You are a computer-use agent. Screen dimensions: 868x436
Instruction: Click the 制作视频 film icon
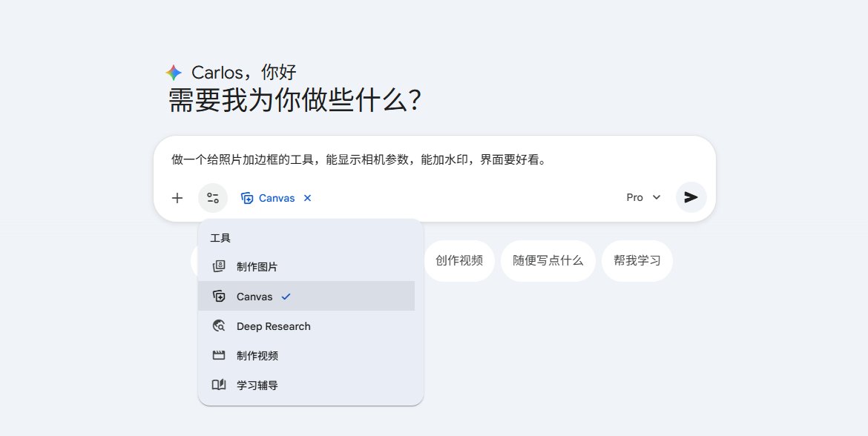[x=219, y=356]
